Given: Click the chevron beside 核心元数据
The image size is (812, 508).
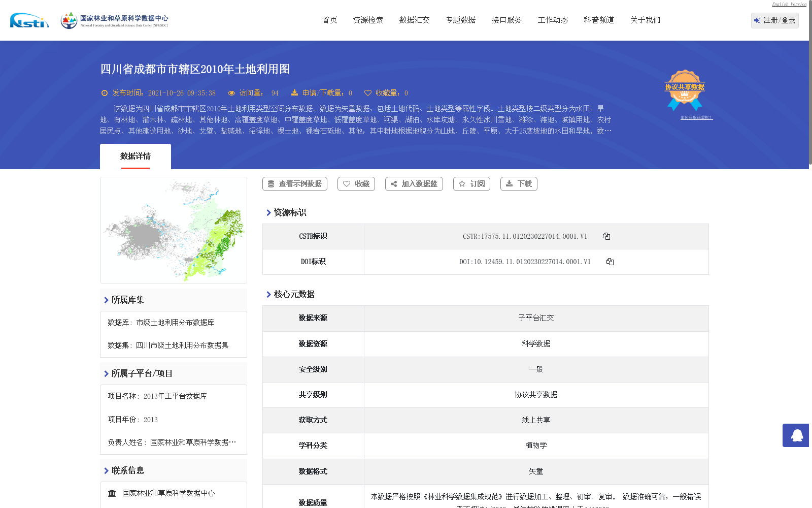Looking at the screenshot, I should 268,295.
